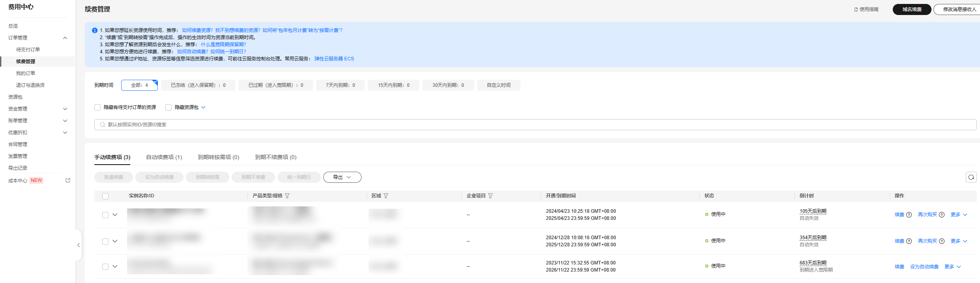Screen dimensions: 980x283
Task: Check the row expiring in 683天
Action: (x=105, y=267)
